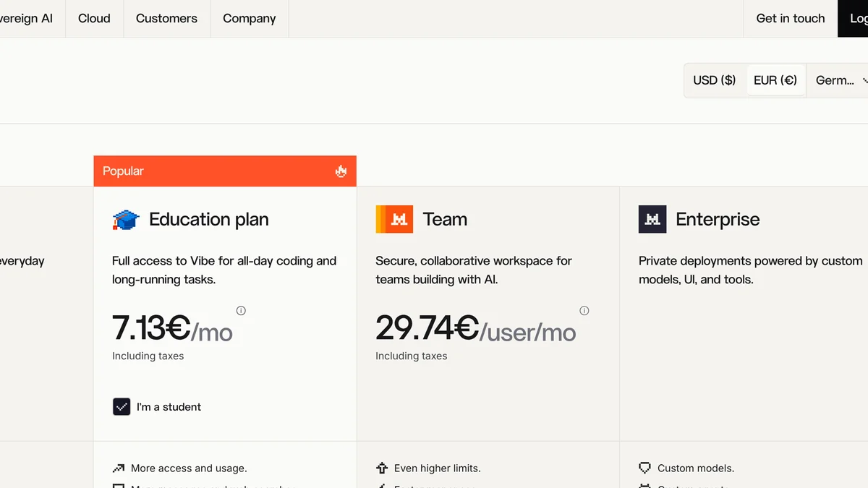Open the Sovereign AI menu item
This screenshot has height=488, width=868.
click(x=26, y=19)
